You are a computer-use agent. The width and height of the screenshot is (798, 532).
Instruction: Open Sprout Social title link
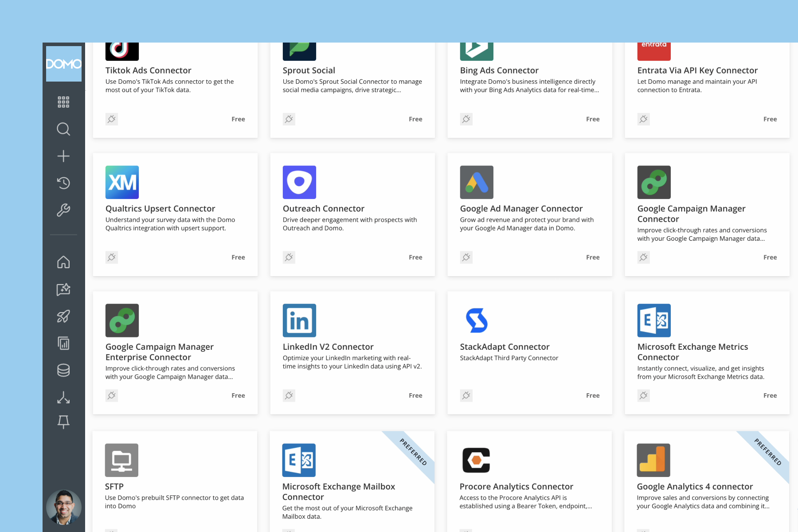(309, 70)
